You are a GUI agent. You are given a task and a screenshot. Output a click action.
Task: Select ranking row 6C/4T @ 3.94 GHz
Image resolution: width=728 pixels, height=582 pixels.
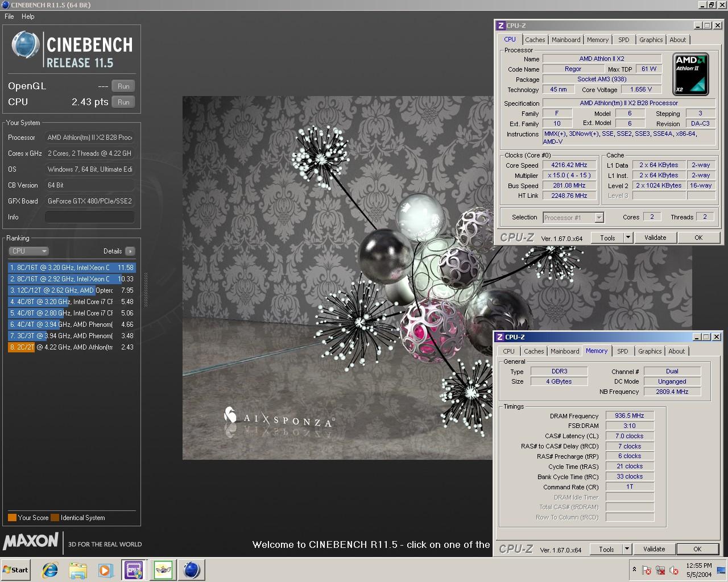coord(72,325)
